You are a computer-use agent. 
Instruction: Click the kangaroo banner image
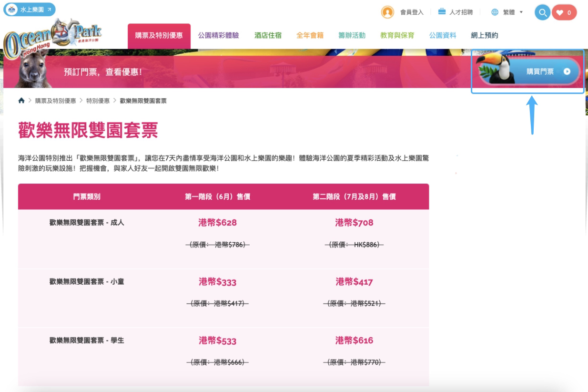click(x=34, y=68)
